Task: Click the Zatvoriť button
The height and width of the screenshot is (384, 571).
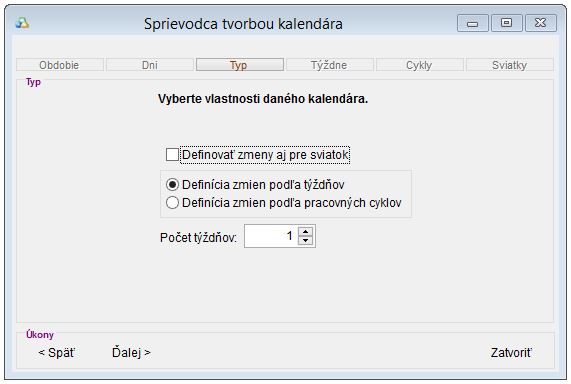Action: [x=511, y=352]
